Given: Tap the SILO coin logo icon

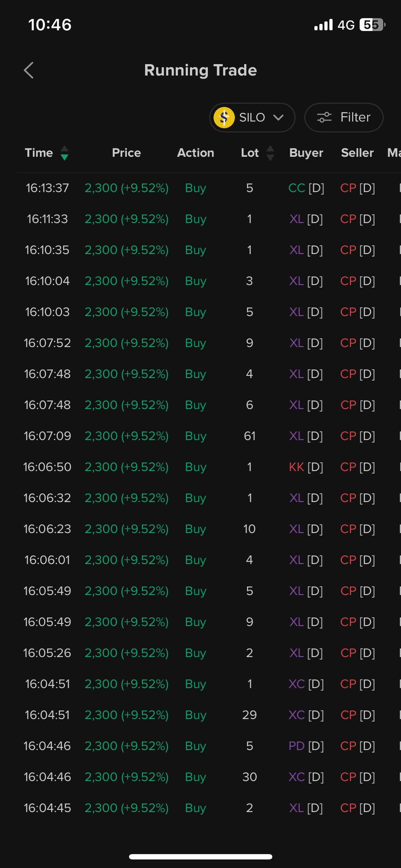Looking at the screenshot, I should [224, 118].
